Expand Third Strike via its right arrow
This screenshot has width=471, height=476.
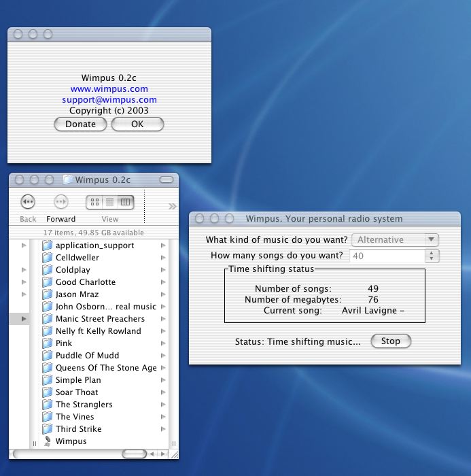(x=163, y=429)
